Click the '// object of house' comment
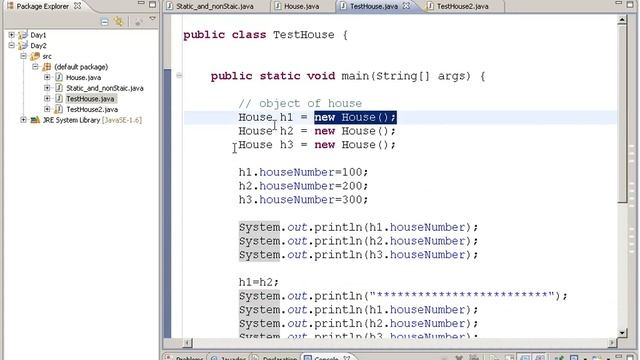Viewport: 640px width, 360px height. [300, 104]
